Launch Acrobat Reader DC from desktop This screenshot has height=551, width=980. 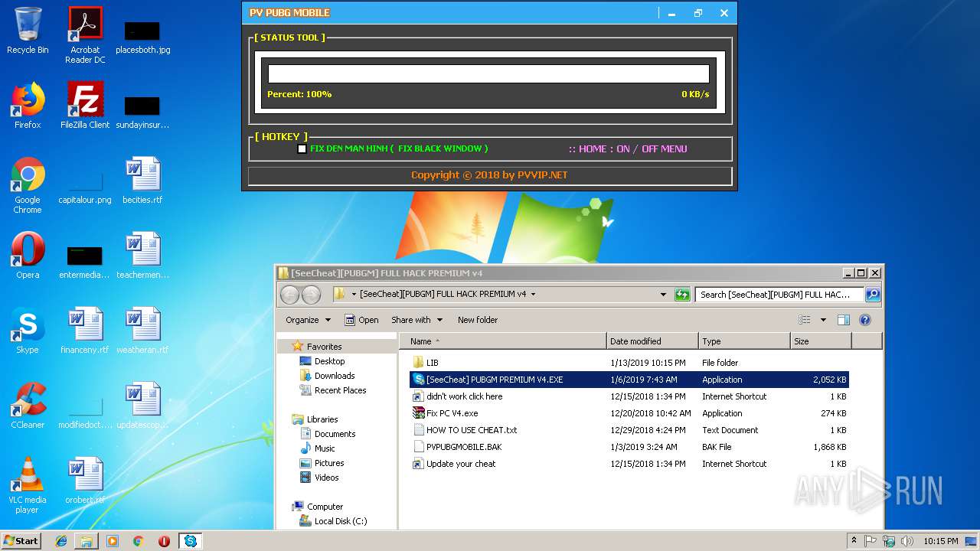(x=85, y=35)
